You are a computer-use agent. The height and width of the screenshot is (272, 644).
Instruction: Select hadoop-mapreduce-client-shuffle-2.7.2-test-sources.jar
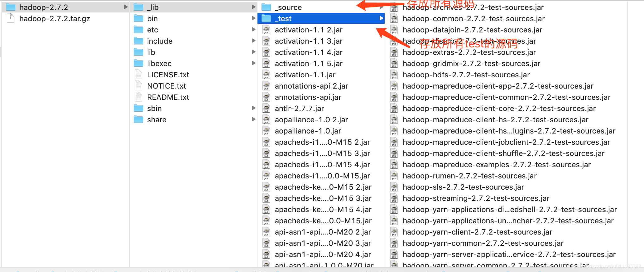pos(504,153)
